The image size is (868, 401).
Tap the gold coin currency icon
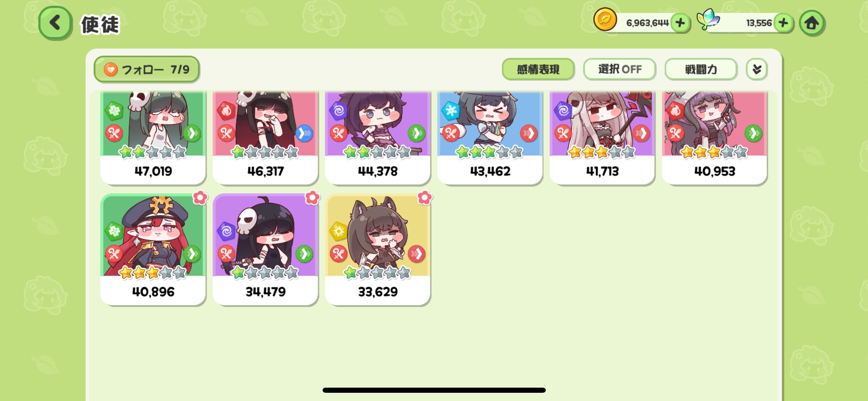pos(605,20)
